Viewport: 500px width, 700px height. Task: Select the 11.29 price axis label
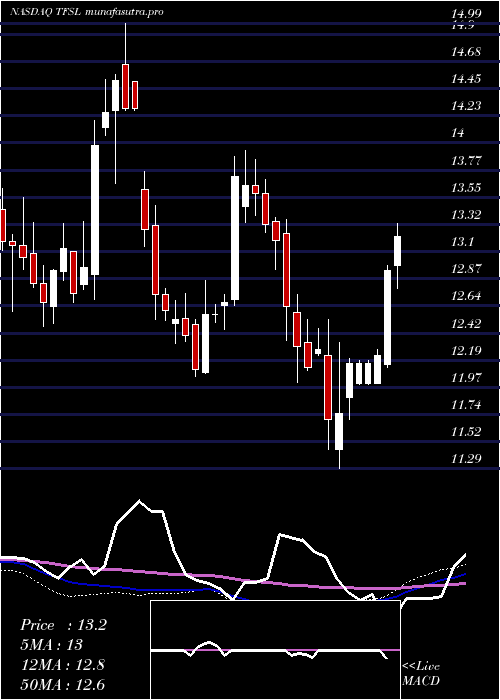pos(466,458)
